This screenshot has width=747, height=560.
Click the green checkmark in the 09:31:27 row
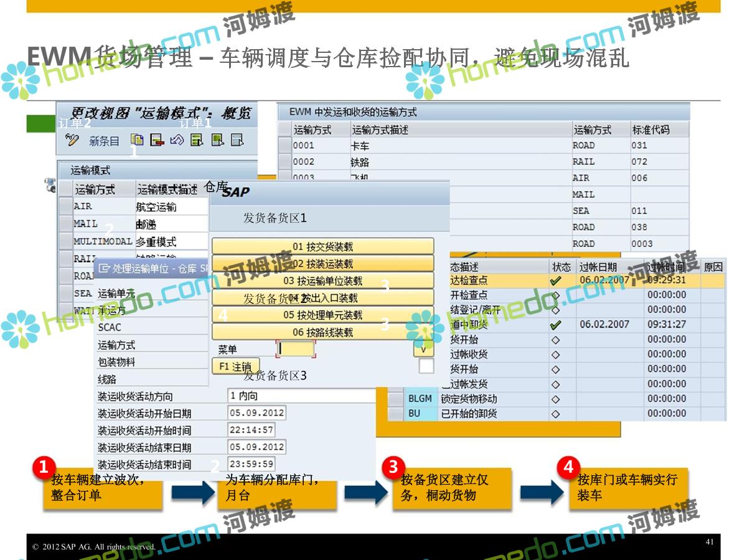coord(556,325)
